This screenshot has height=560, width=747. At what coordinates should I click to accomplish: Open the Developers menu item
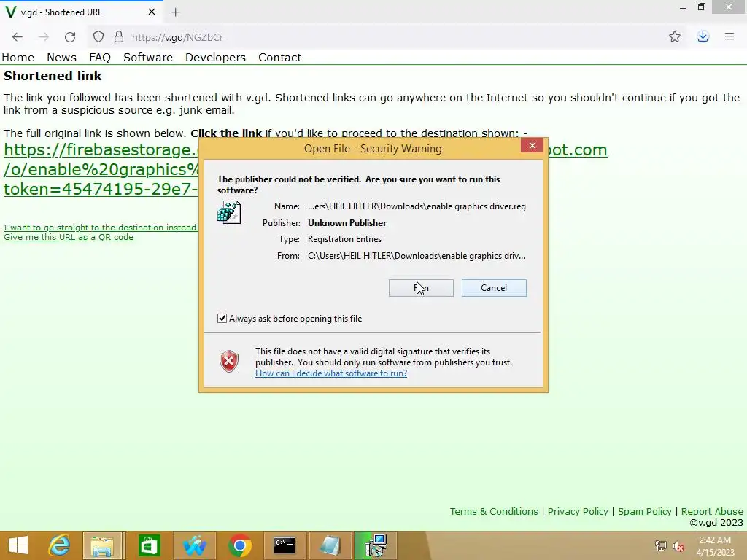click(x=215, y=58)
